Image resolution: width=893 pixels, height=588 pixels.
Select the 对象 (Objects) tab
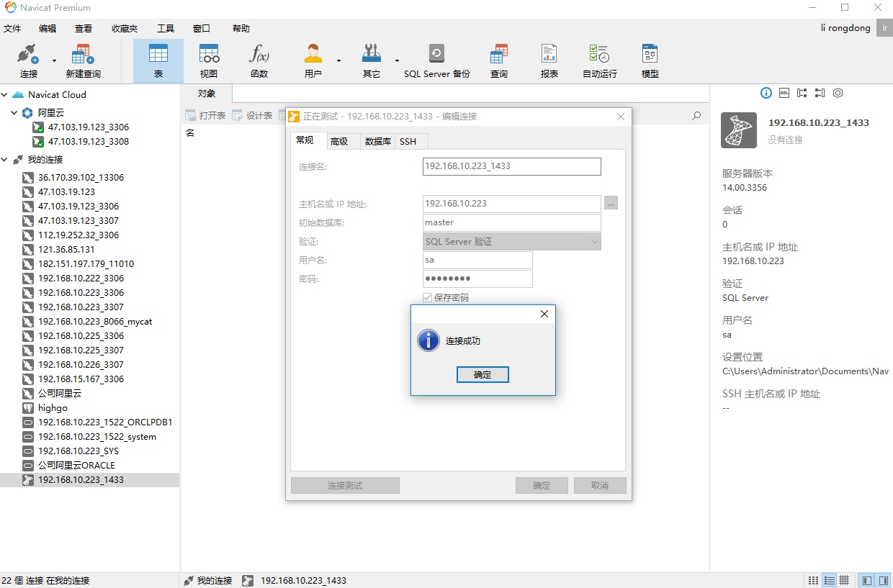pos(207,94)
